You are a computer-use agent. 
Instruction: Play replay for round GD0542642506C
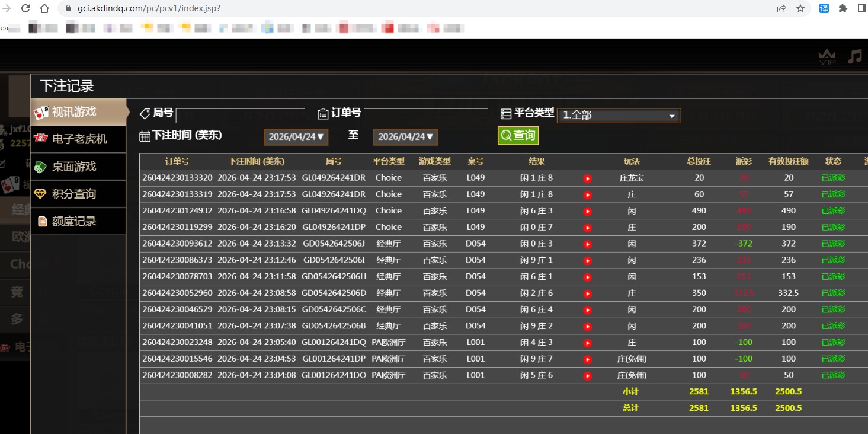pyautogui.click(x=587, y=310)
